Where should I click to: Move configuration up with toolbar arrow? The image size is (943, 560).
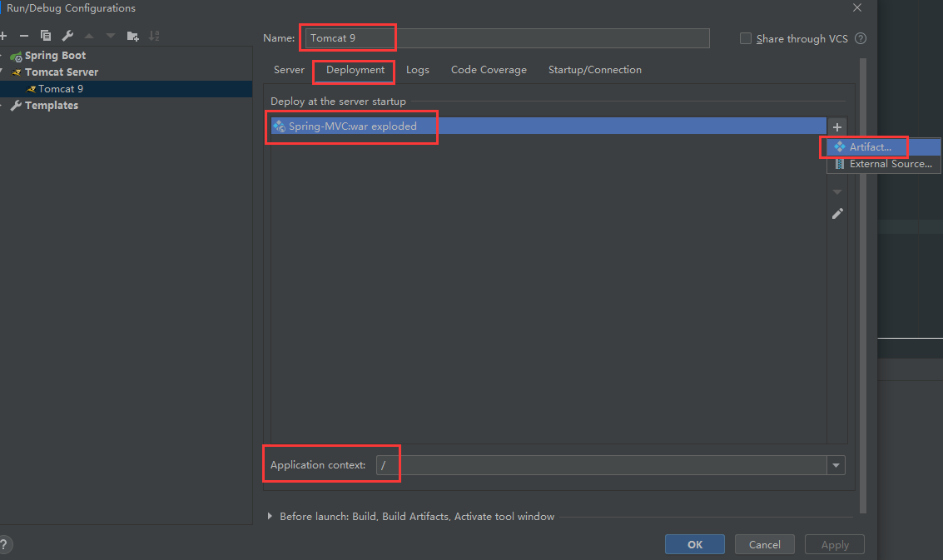click(x=89, y=36)
